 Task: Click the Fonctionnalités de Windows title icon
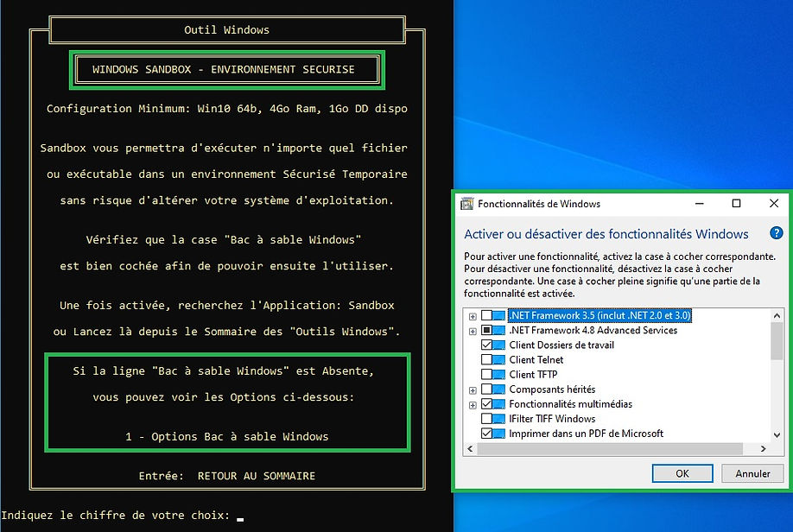coord(466,204)
